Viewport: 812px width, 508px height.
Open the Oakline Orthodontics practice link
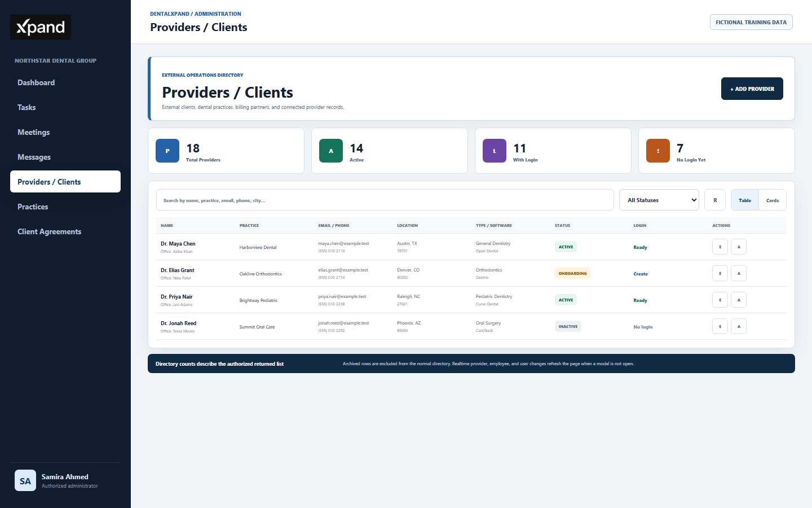coord(261,274)
